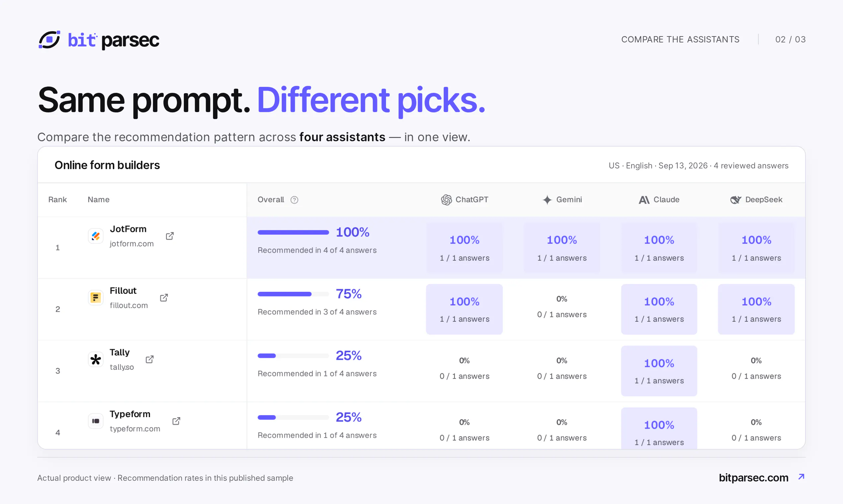Click the JotForm app logo
Image resolution: width=843 pixels, height=504 pixels.
coord(96,236)
